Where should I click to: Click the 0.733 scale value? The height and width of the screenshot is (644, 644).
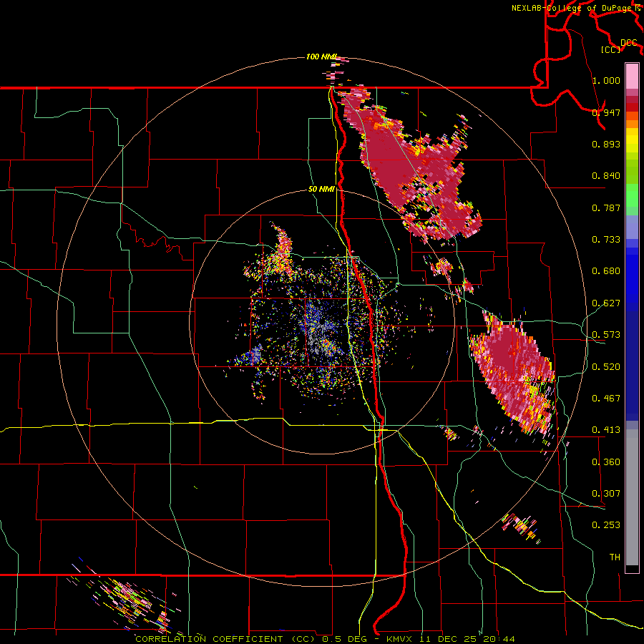coord(606,240)
